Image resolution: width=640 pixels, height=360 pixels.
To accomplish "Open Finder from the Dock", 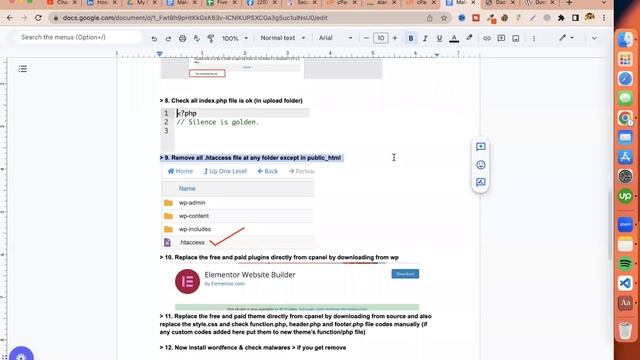I will click(625, 40).
